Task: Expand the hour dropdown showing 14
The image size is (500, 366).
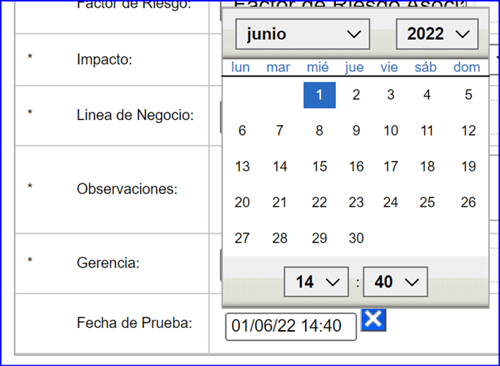Action: click(x=316, y=282)
